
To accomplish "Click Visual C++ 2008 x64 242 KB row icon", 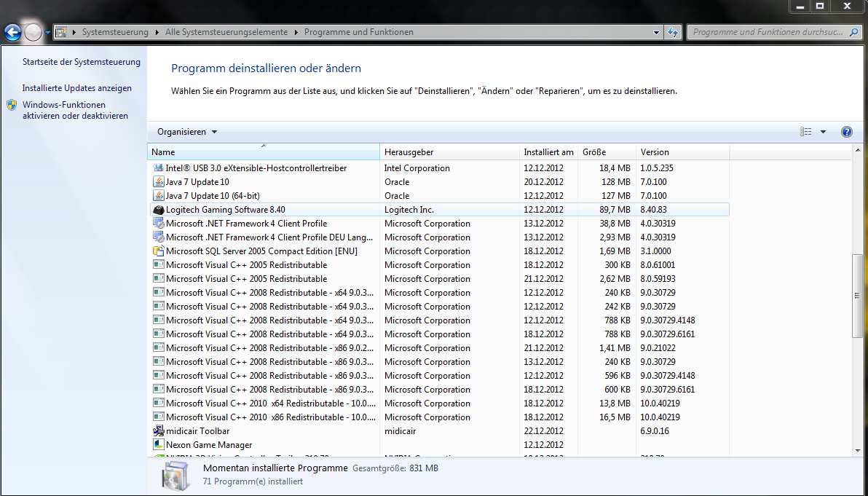I will [x=158, y=306].
